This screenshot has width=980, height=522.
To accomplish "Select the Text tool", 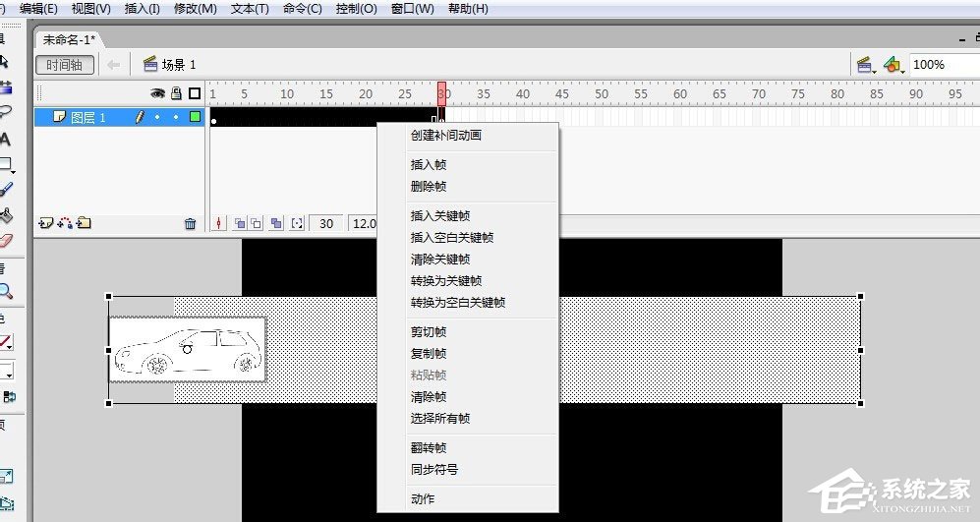I will [x=6, y=139].
